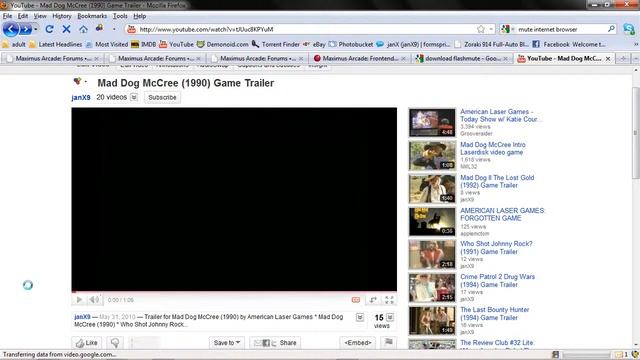640x360 pixels.
Task: Open the IMDB bookmark
Action: [x=143, y=44]
